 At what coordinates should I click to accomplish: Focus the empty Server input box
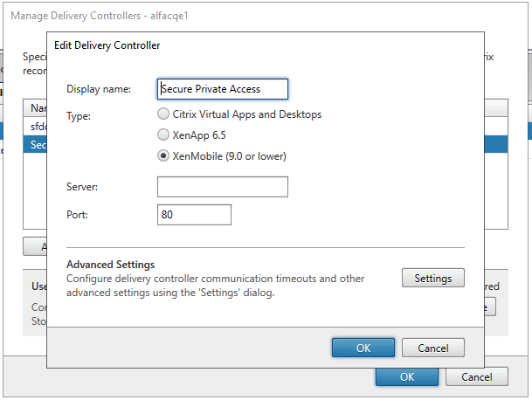pos(222,187)
